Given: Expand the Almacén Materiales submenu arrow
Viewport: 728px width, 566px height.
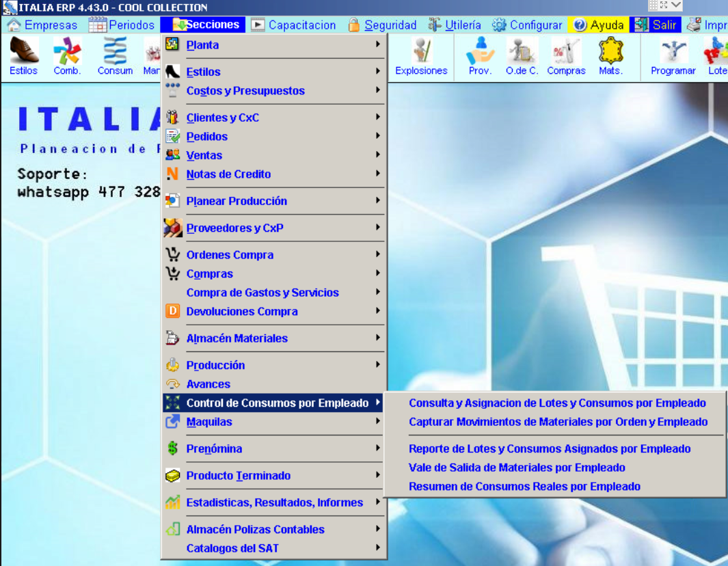Looking at the screenshot, I should pos(378,337).
